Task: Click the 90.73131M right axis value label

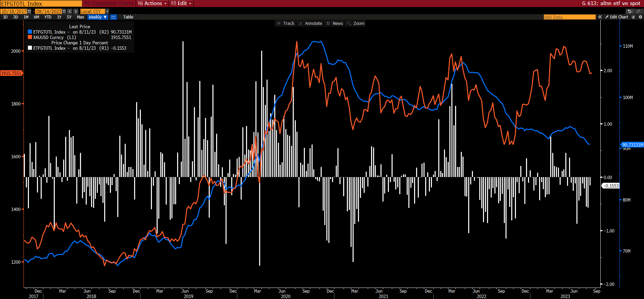Action: pos(633,145)
